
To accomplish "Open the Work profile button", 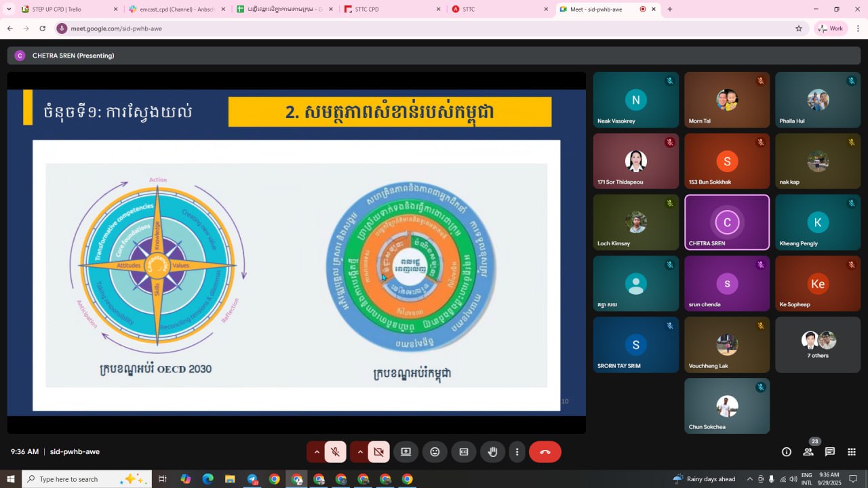I will click(831, 28).
